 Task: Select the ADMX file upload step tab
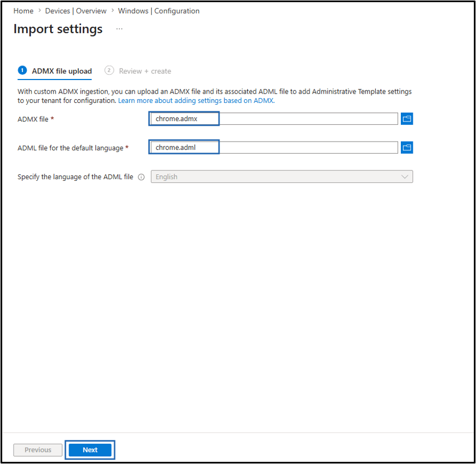(55, 71)
